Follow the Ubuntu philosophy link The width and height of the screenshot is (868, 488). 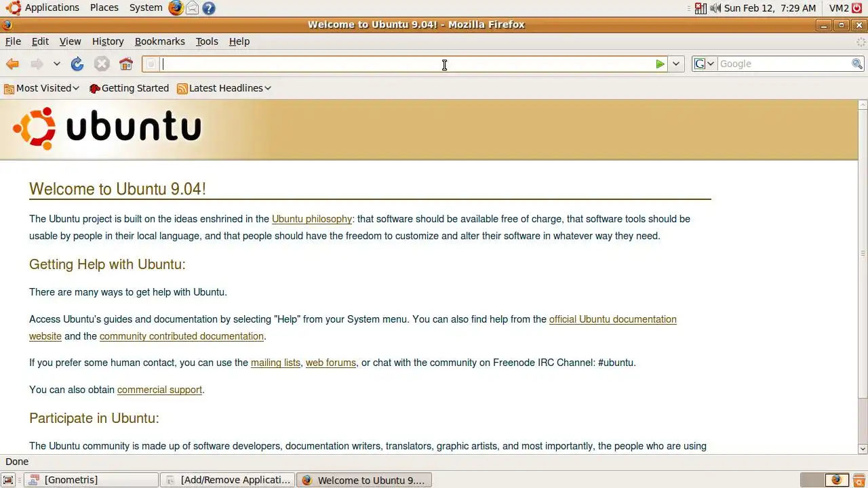point(312,219)
